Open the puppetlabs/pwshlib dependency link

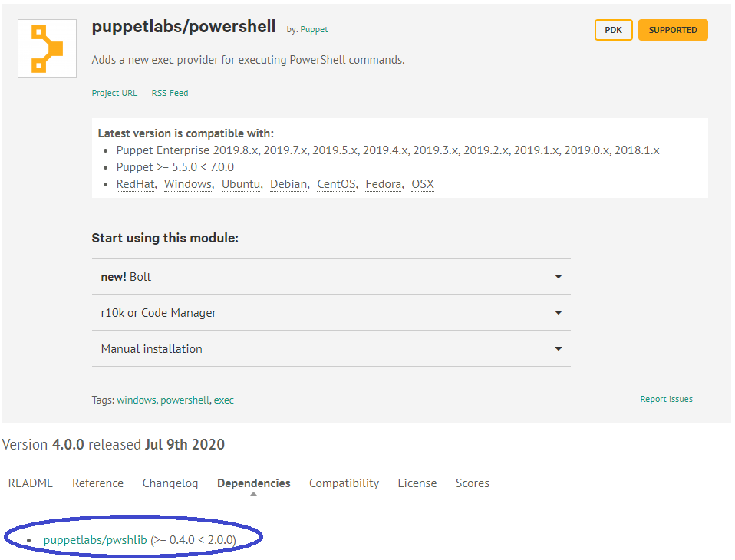95,540
